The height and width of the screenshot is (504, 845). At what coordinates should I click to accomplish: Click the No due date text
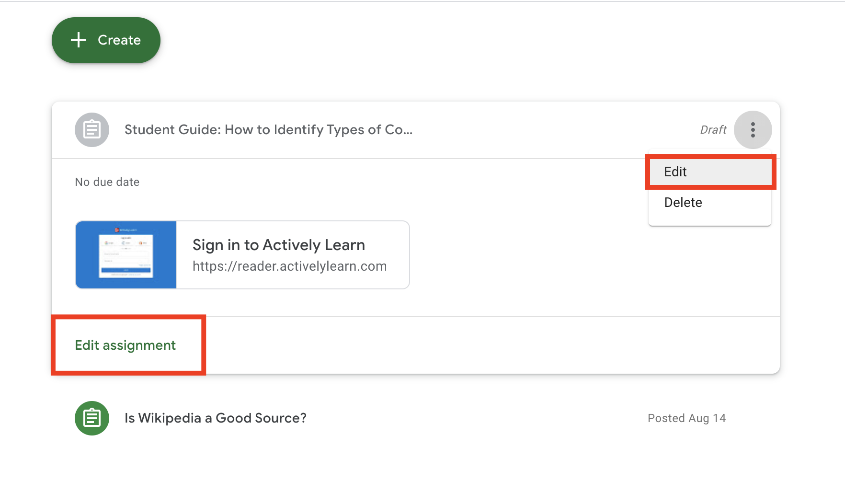point(107,182)
